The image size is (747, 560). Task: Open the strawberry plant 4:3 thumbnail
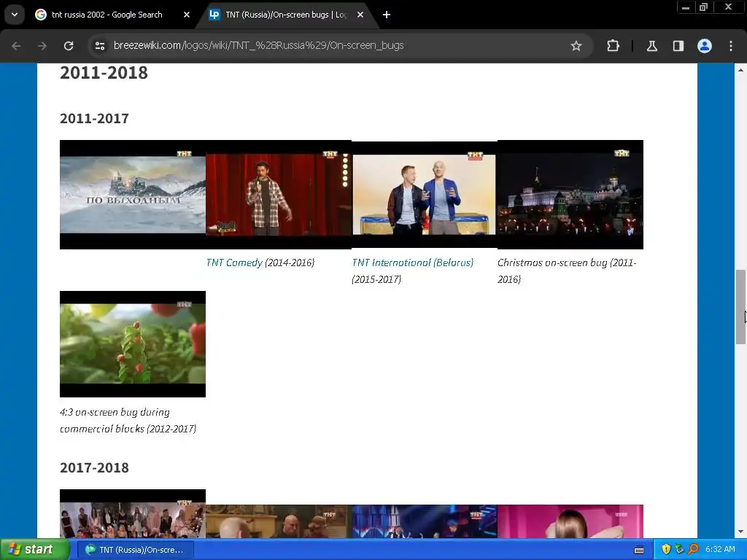click(x=133, y=344)
